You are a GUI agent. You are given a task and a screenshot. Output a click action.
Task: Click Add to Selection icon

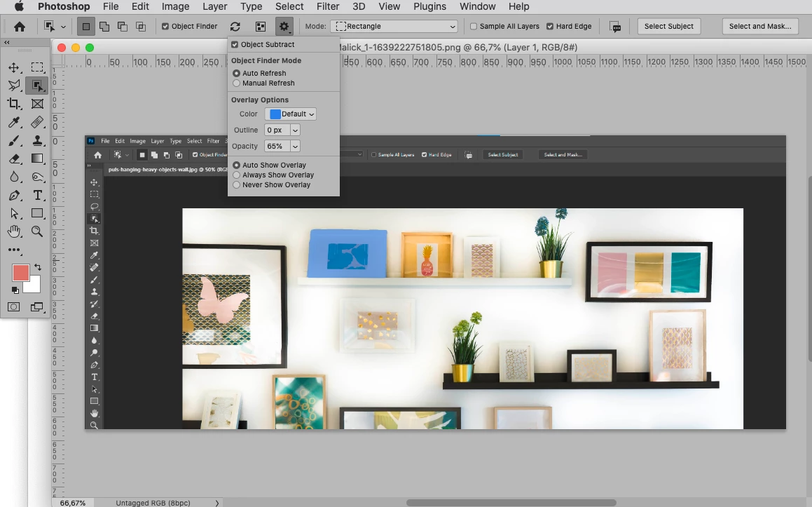pyautogui.click(x=104, y=27)
